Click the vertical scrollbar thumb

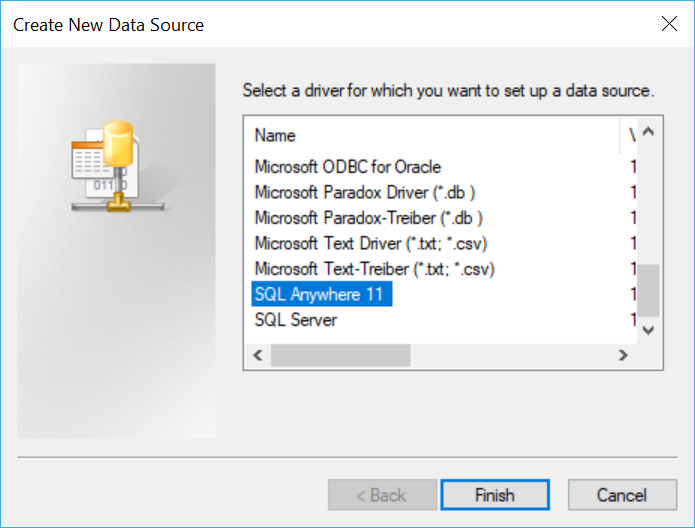648,291
